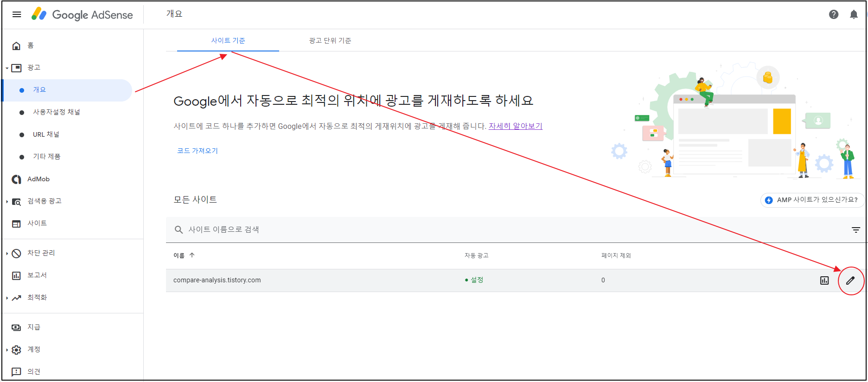Click pencil edit icon for compare-analysis.tistory.com
Screen dimensions: 868x382
pyautogui.click(x=850, y=280)
